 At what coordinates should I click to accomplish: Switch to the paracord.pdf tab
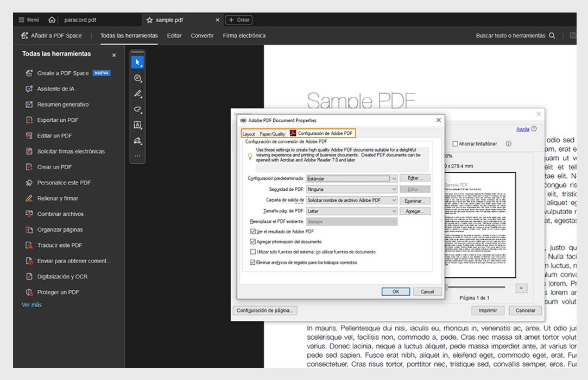81,20
